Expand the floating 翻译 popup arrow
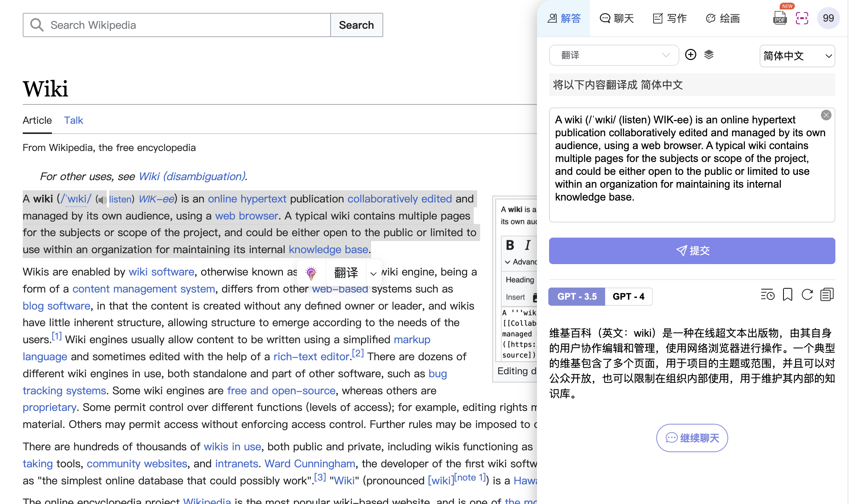 tap(373, 273)
